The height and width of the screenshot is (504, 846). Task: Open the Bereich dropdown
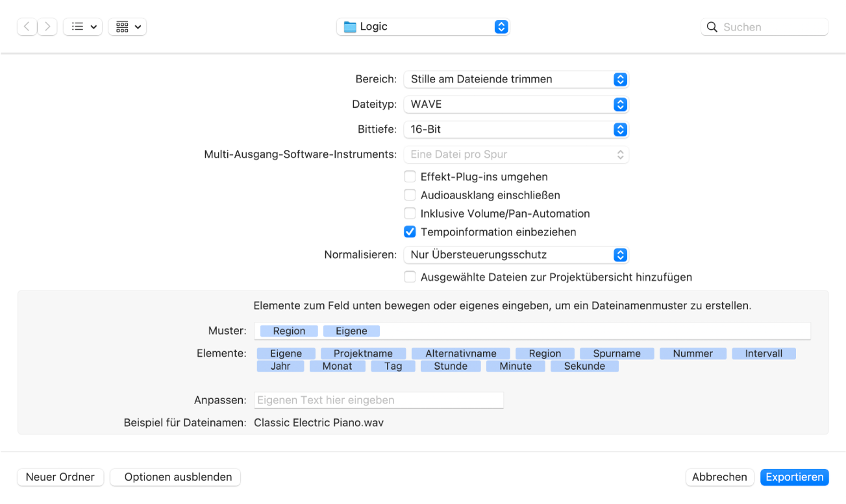pos(516,79)
